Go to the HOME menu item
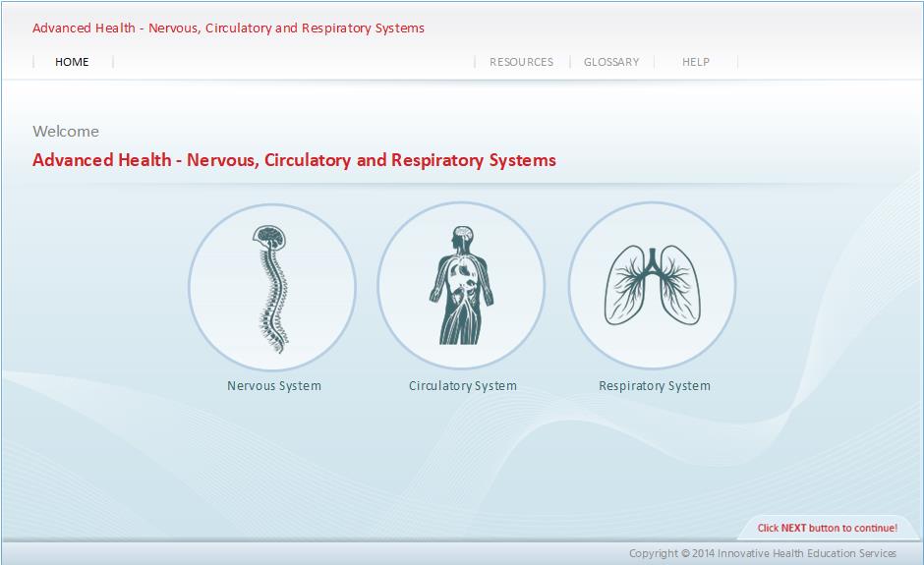924x565 pixels. click(x=72, y=62)
